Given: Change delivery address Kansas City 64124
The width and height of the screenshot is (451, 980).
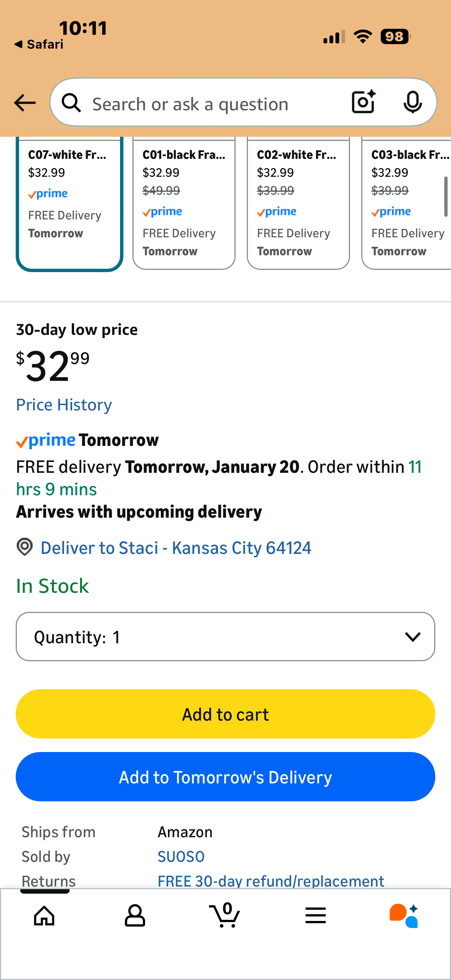Looking at the screenshot, I should coord(175,548).
